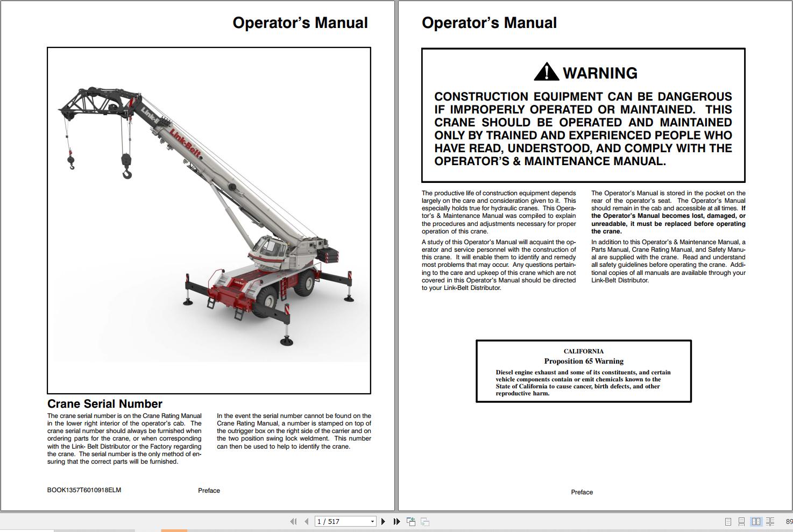Open the page number dropdown

(372, 521)
